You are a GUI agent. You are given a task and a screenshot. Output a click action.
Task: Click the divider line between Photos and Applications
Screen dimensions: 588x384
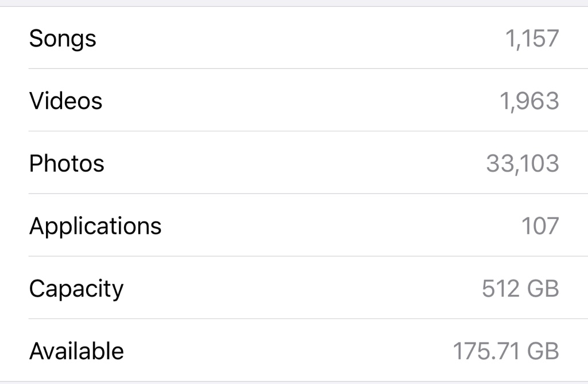[x=308, y=194]
